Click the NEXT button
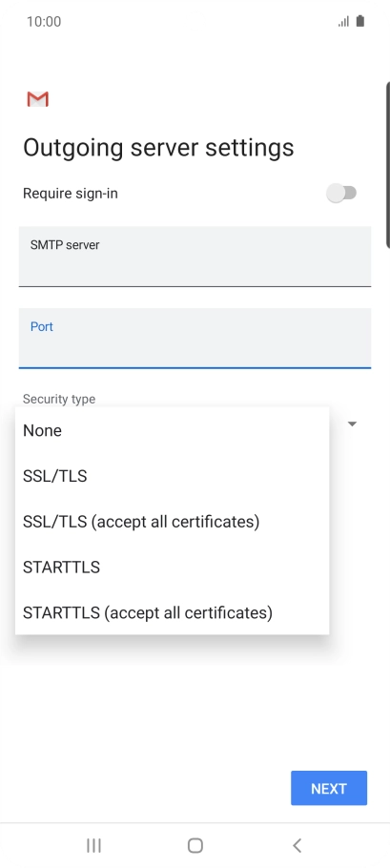Image resolution: width=390 pixels, height=868 pixels. 329,788
